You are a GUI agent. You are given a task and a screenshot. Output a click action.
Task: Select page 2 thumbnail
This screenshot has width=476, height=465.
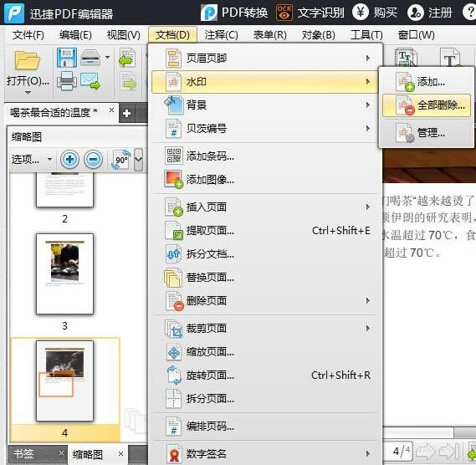pyautogui.click(x=64, y=190)
